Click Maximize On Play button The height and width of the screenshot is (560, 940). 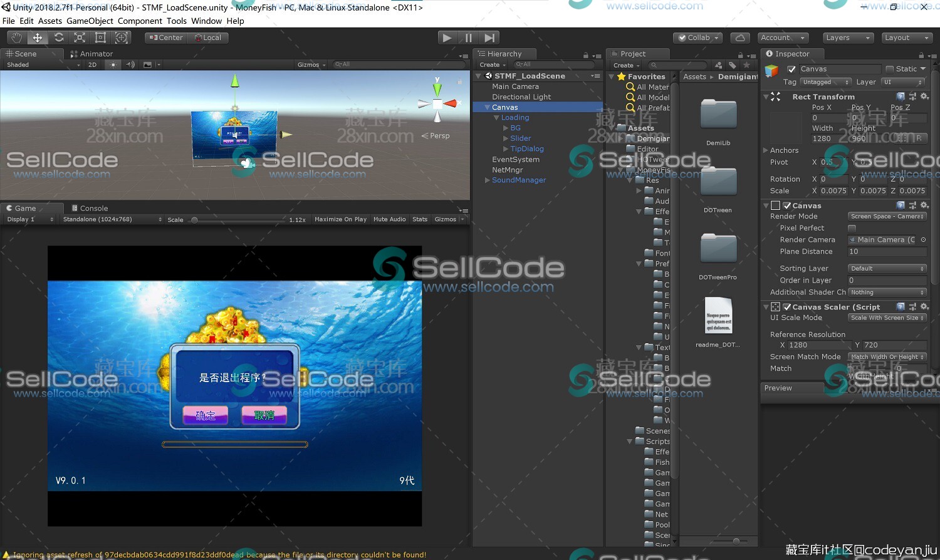(340, 219)
